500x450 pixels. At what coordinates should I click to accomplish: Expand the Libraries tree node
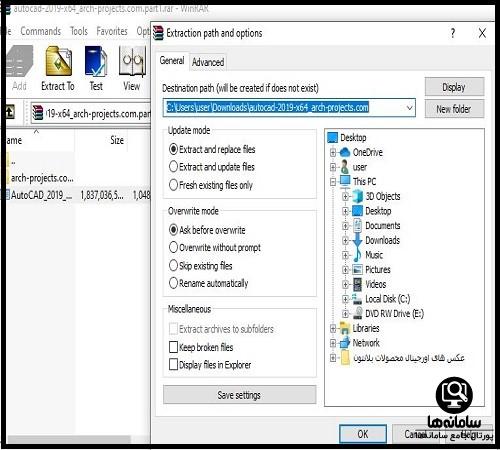click(x=333, y=328)
